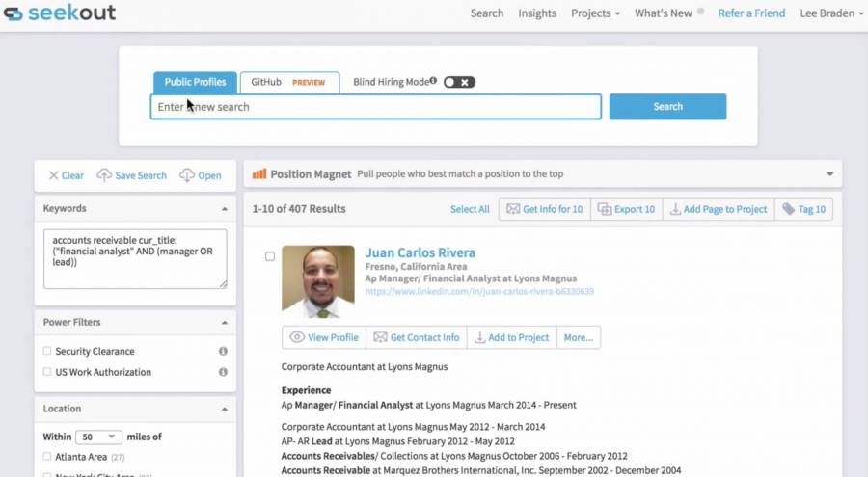Click Security Clearance info icon
The width and height of the screenshot is (868, 477).
[223, 352]
